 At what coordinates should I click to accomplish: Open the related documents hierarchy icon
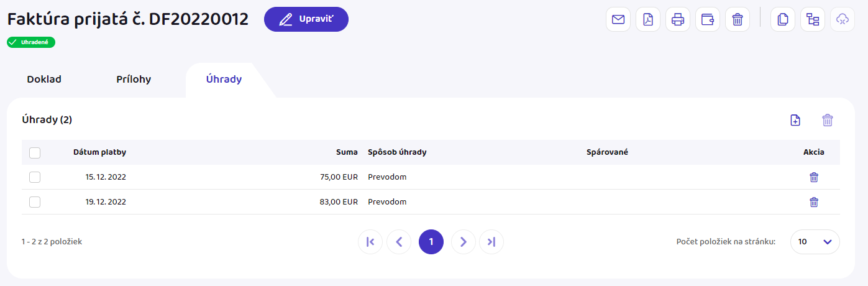point(812,19)
